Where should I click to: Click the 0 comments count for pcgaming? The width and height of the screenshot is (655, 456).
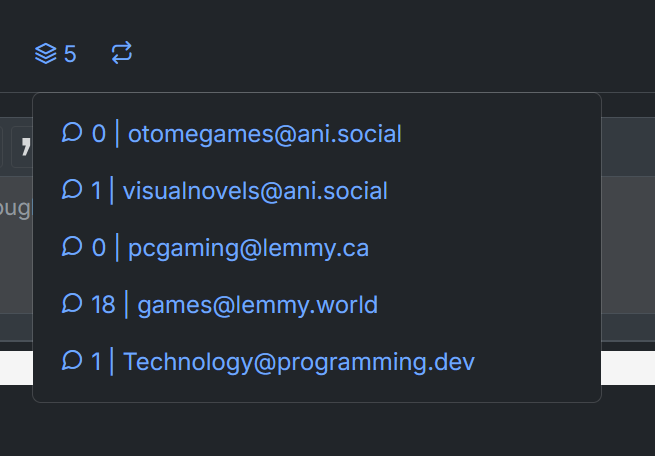99,248
